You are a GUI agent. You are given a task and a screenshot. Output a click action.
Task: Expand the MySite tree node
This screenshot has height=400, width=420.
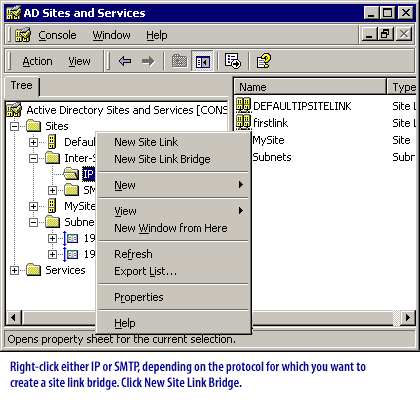coord(33,206)
